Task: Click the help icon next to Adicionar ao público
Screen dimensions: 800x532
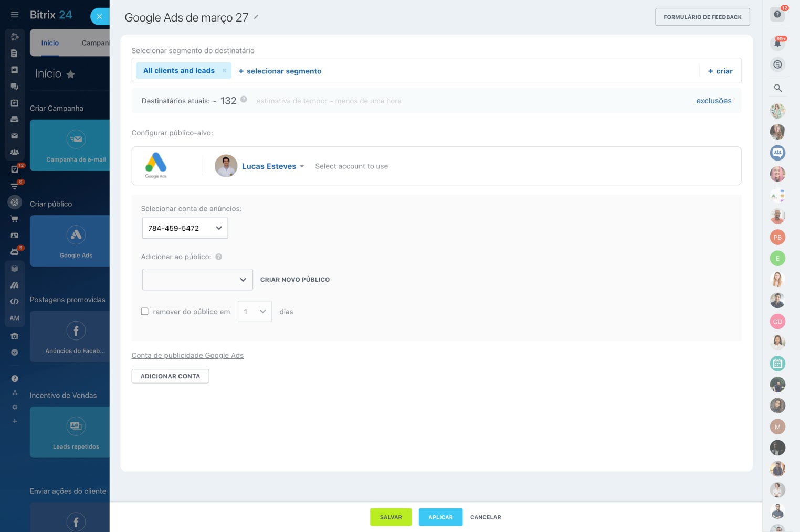Action: point(219,257)
